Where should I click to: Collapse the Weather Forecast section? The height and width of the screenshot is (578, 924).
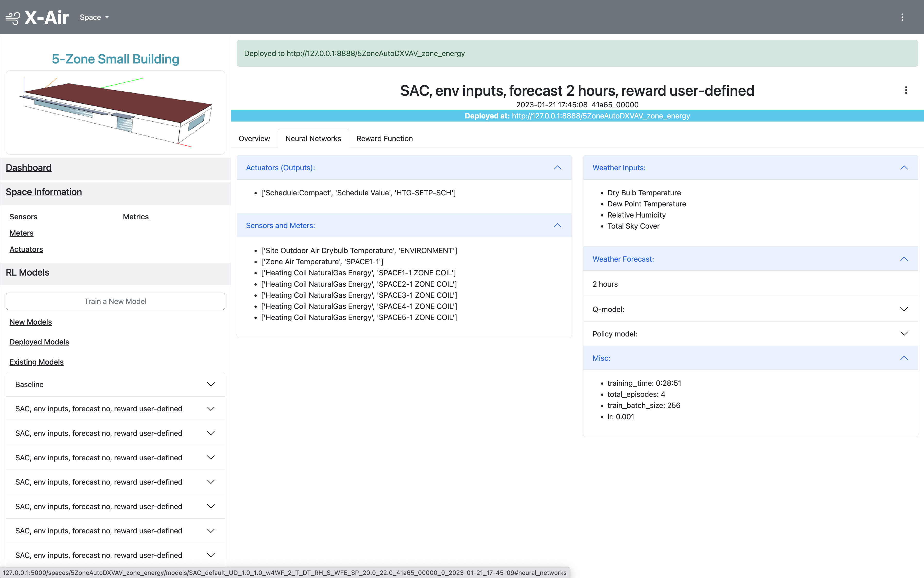pyautogui.click(x=750, y=259)
